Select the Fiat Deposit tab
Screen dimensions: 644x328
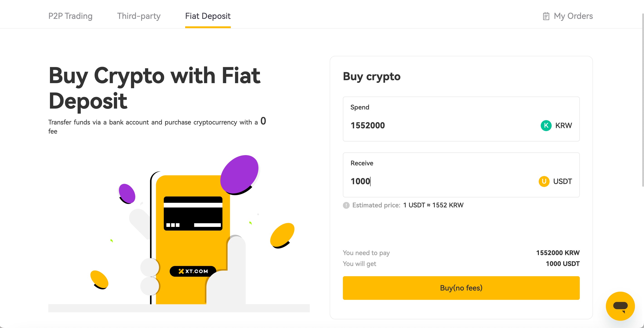tap(208, 16)
